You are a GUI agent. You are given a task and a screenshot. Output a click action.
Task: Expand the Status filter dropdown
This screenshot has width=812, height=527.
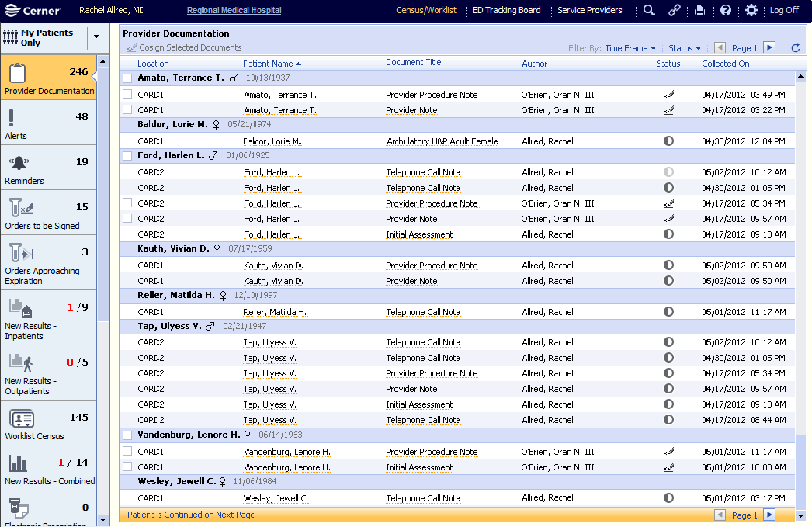684,48
